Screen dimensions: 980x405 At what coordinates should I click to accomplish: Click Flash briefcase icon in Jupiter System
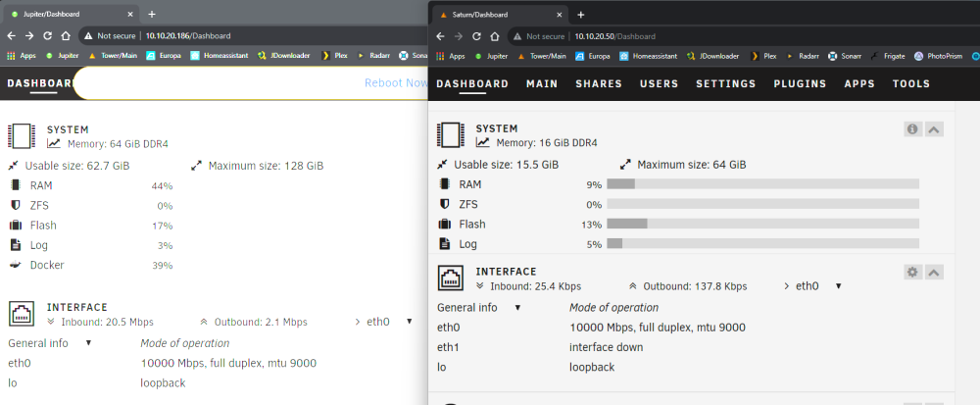pos(16,225)
